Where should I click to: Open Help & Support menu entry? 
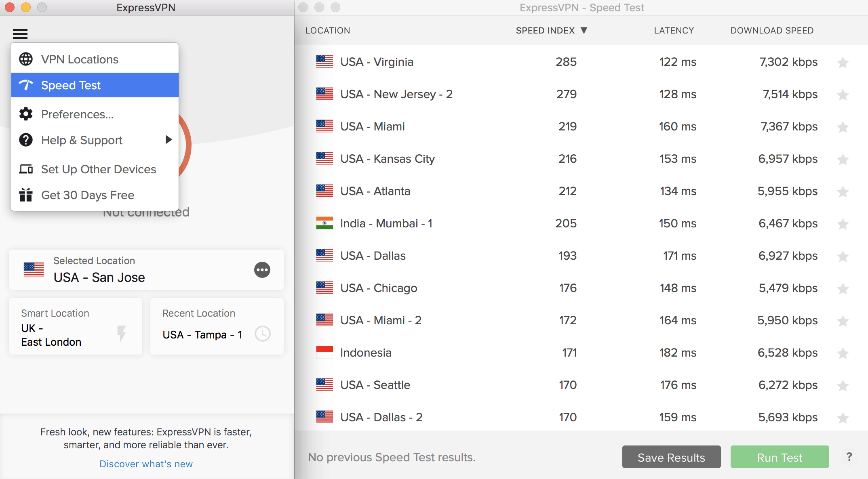[x=95, y=140]
